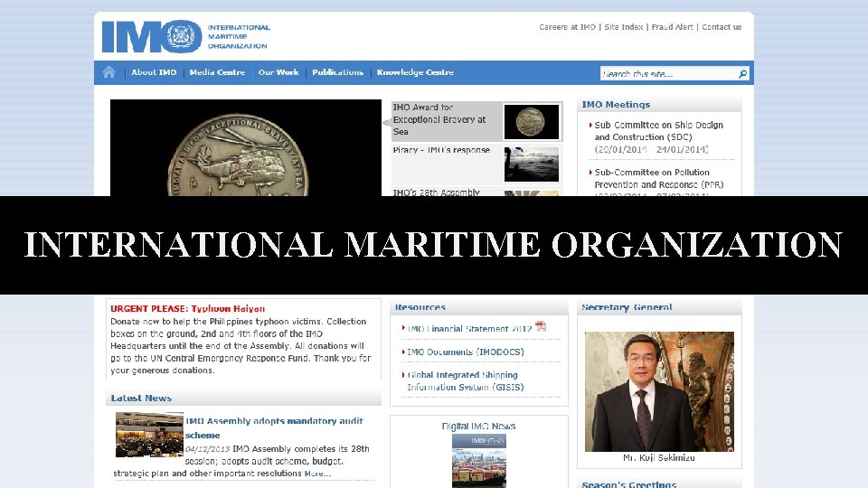Open Global Integrated Shipping Information System link
Viewport: 868px width, 488px height.
[466, 381]
